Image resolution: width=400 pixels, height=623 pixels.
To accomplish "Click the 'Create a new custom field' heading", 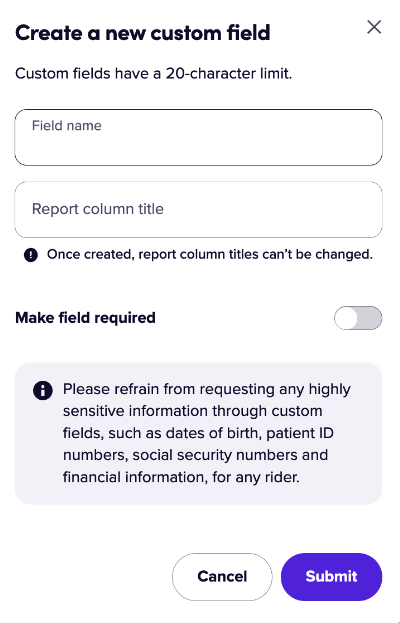I will (x=143, y=33).
